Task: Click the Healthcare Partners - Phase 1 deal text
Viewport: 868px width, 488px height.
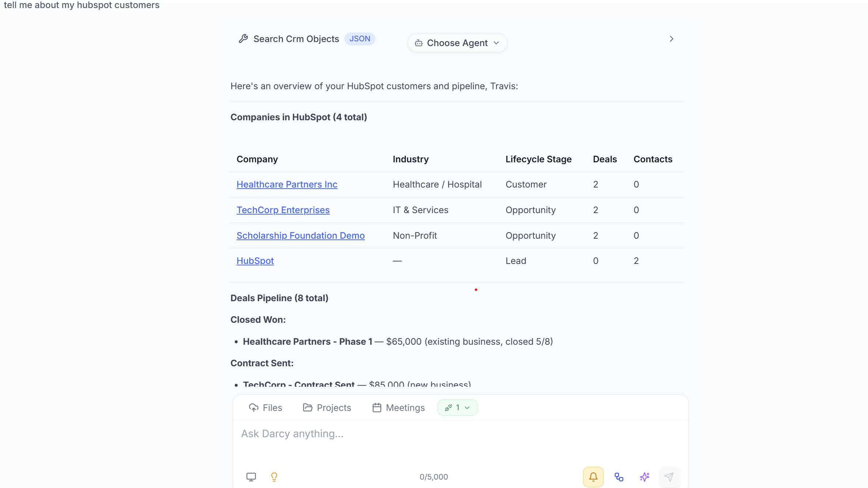Action: pos(307,341)
